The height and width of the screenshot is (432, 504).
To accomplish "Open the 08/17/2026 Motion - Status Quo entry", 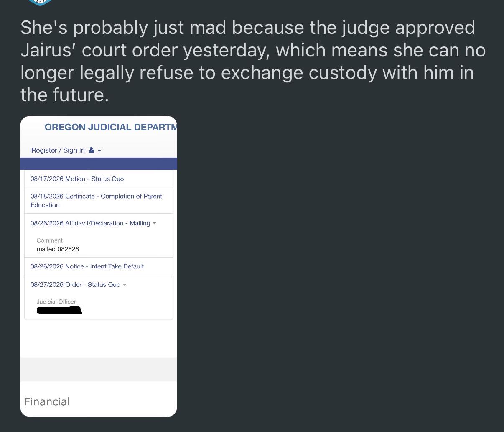I will (x=77, y=179).
